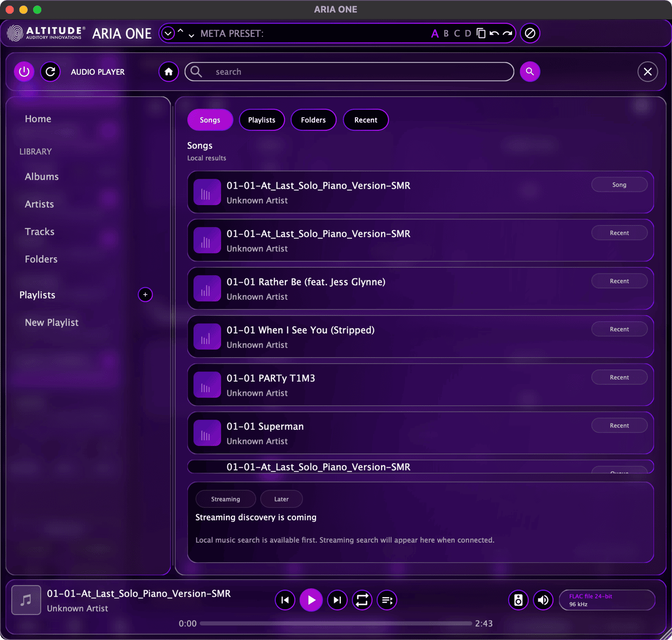Skip to next track

tap(337, 600)
